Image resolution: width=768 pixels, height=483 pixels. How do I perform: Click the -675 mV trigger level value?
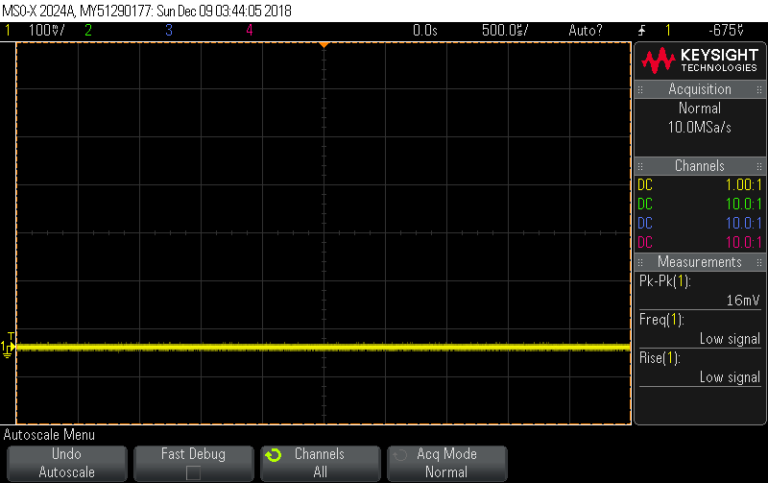click(726, 30)
